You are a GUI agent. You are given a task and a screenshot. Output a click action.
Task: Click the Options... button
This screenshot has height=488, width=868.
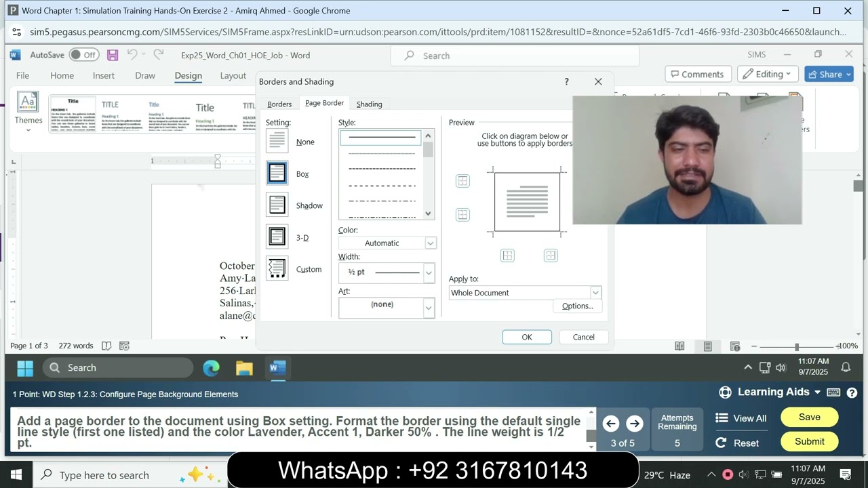(577, 306)
